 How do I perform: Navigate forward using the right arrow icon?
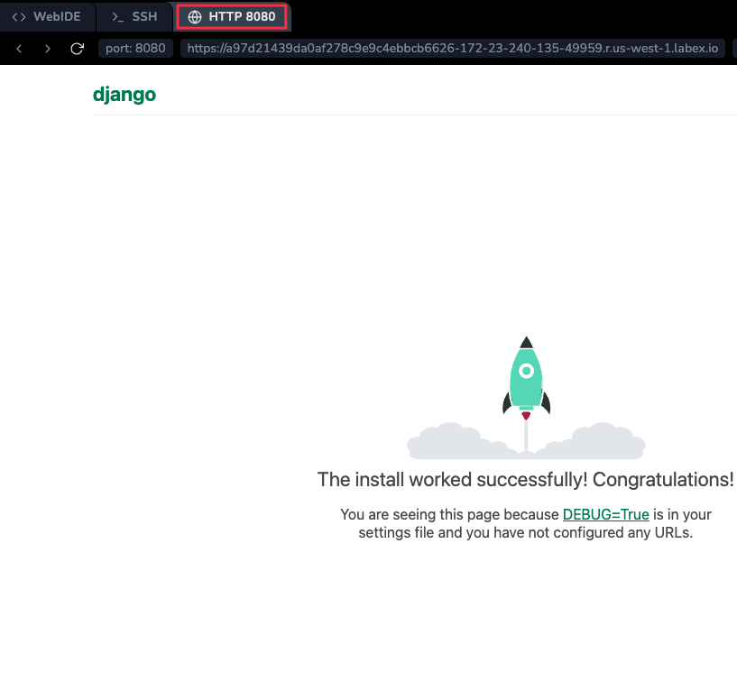click(47, 49)
